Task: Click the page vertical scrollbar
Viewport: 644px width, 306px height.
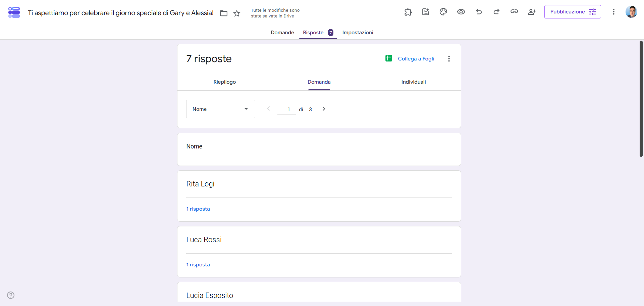Action: (x=641, y=99)
